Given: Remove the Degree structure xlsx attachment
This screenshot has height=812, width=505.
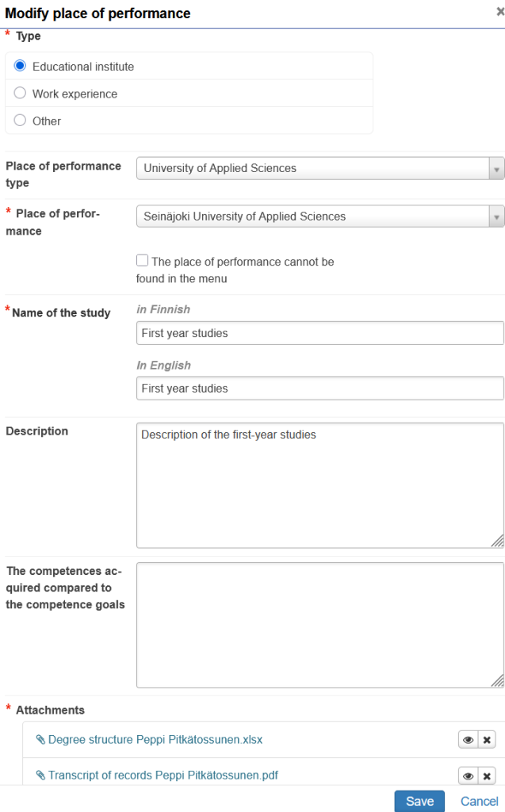Looking at the screenshot, I should [x=487, y=740].
